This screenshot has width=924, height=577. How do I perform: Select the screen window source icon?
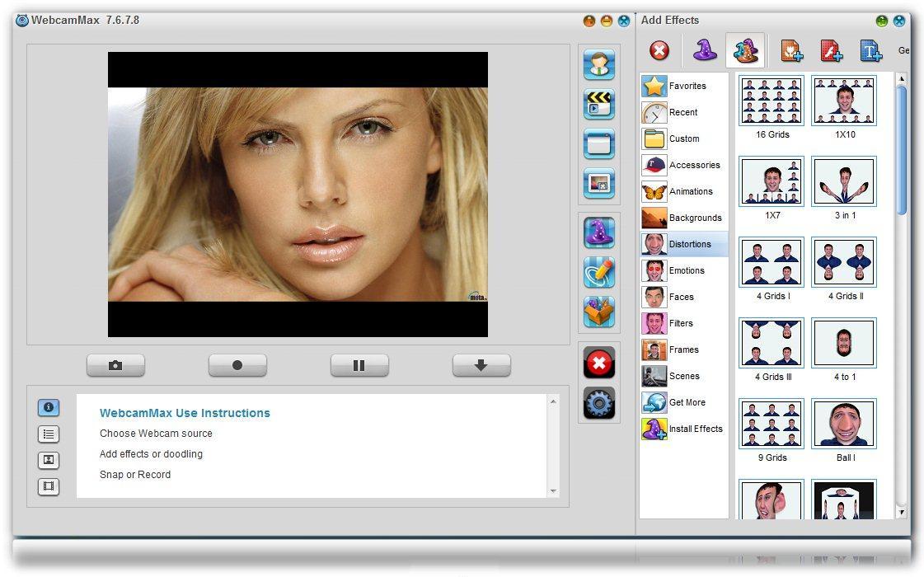(598, 143)
